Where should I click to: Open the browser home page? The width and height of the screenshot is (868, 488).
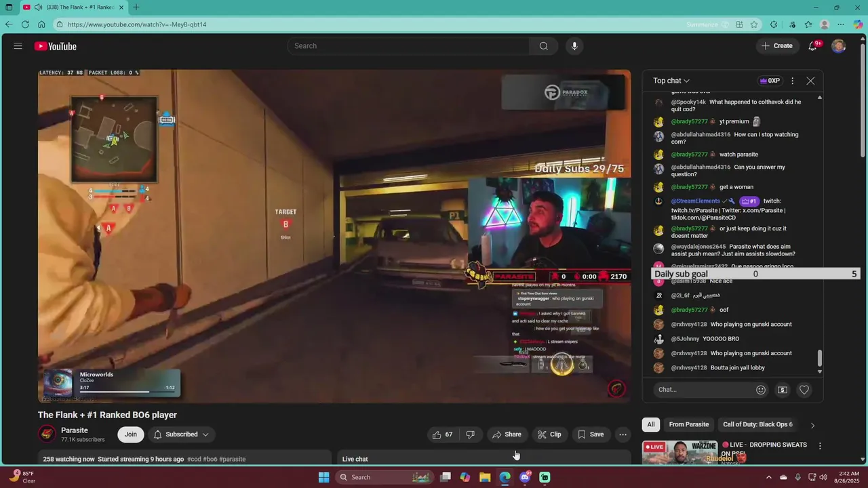(41, 24)
